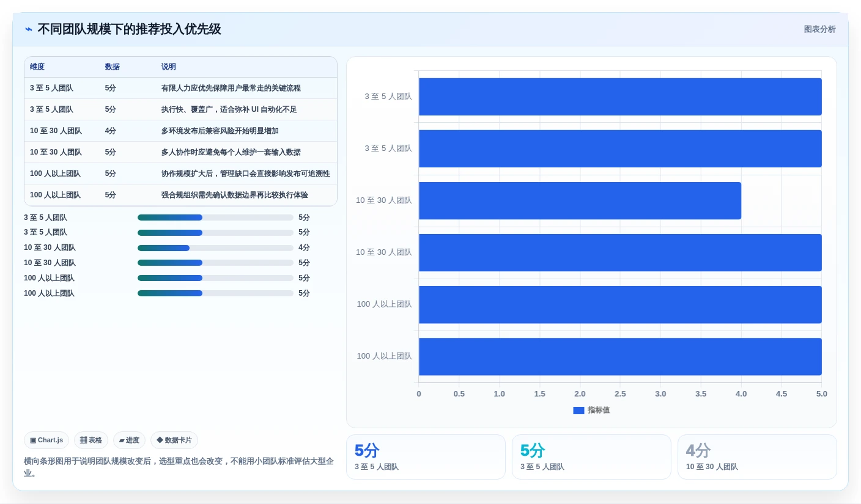Click the 3.5 tick on the chart axis
861x504 pixels.
[701, 394]
